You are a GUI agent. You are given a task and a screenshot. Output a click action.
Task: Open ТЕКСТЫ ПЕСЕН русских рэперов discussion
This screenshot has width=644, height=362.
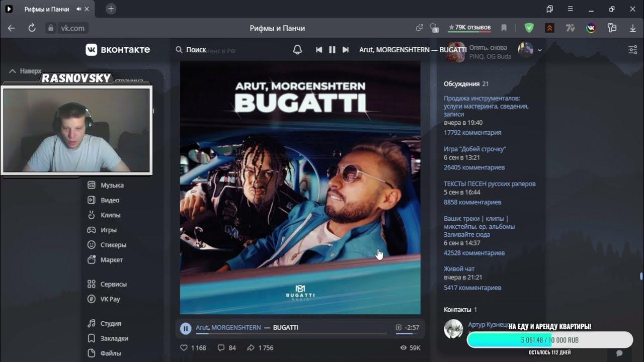[490, 184]
